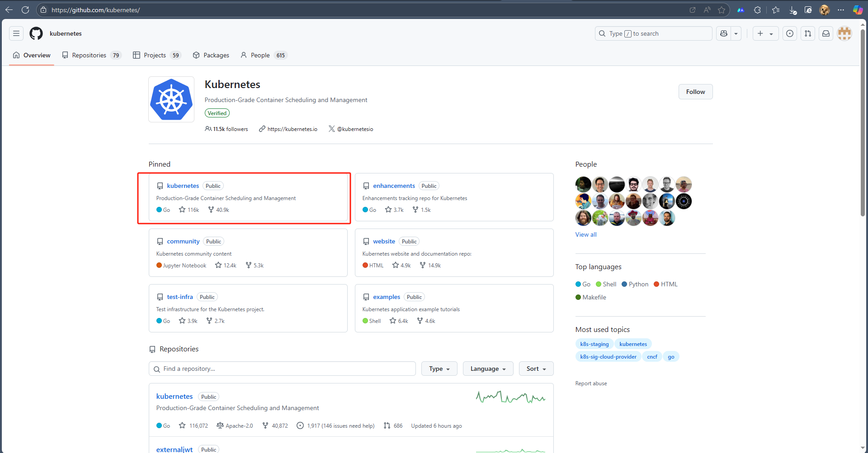Expand the Type filter dropdown
Image resolution: width=868 pixels, height=453 pixels.
point(439,369)
